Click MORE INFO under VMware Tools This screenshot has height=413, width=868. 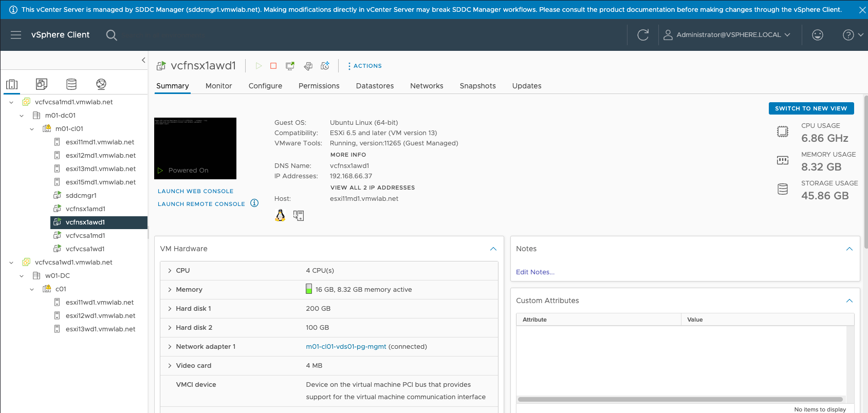[x=348, y=155]
